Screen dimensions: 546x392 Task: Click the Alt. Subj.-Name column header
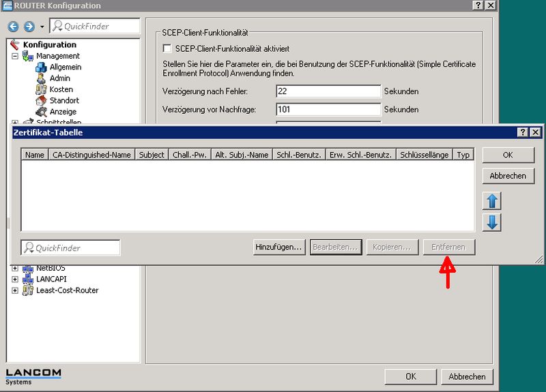point(242,155)
